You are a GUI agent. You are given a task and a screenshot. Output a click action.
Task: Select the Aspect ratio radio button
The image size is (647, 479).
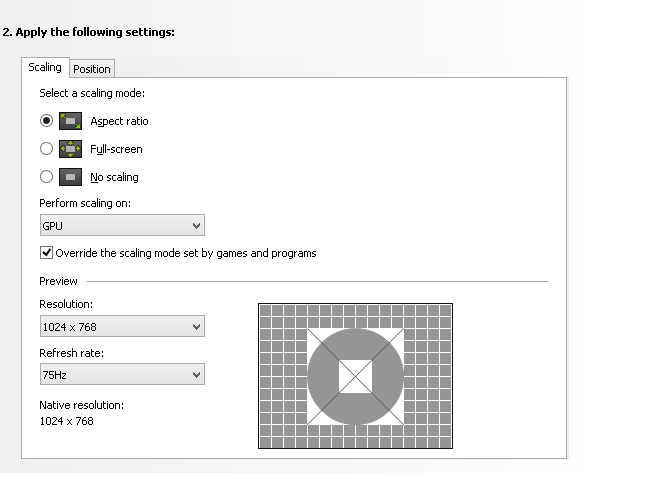click(46, 121)
